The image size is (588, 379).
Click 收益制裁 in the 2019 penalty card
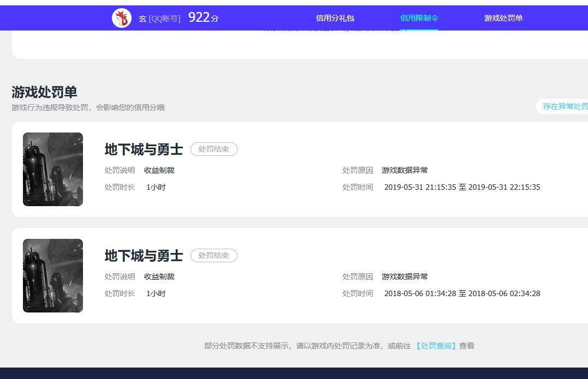[x=159, y=170]
